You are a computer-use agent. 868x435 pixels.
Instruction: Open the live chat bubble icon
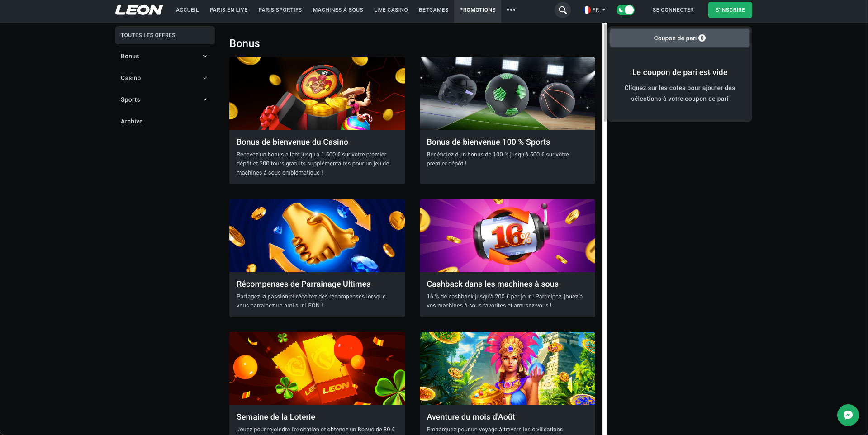tap(848, 415)
